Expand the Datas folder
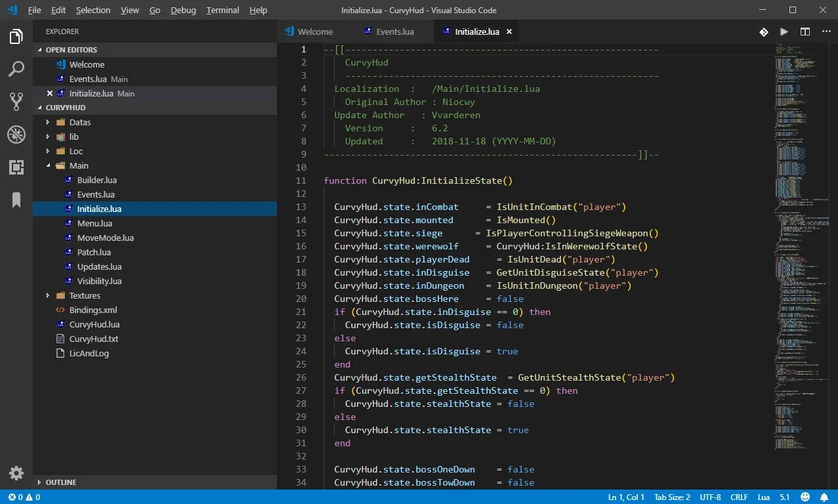 point(48,122)
